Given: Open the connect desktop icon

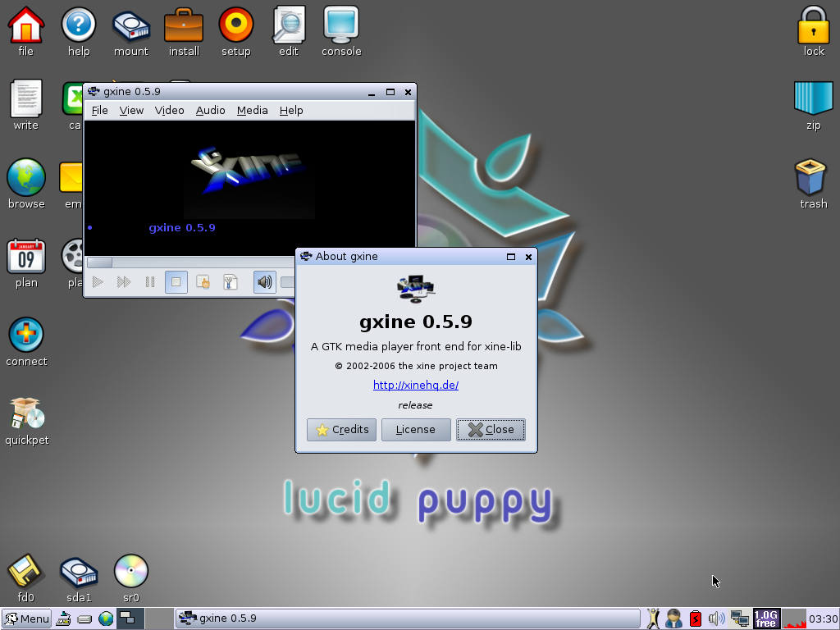Looking at the screenshot, I should tap(25, 342).
